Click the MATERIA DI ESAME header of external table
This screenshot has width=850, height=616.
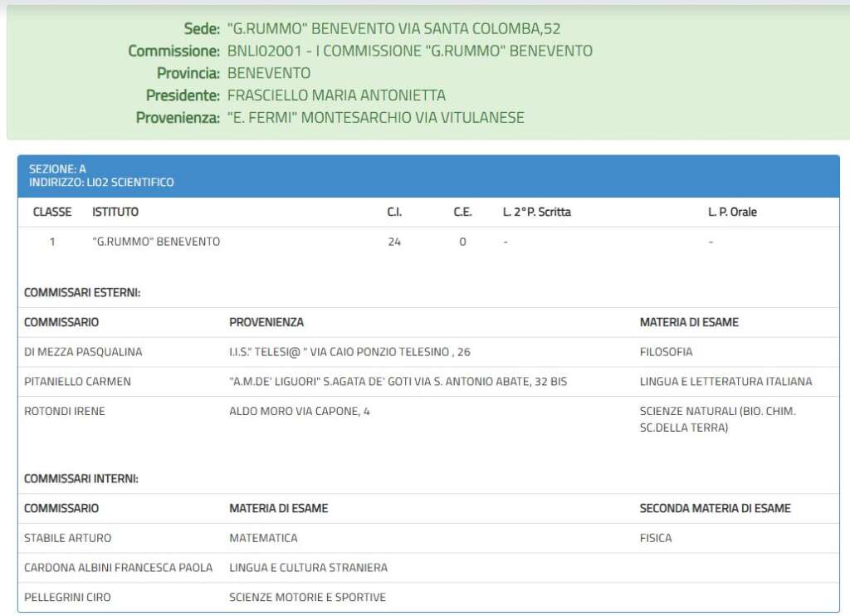click(689, 322)
